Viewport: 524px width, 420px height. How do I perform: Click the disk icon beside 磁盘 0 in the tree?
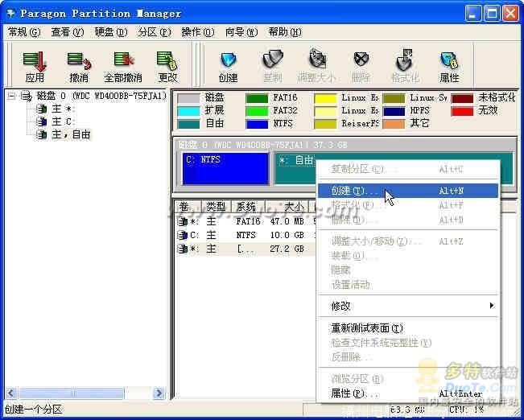tap(26, 97)
